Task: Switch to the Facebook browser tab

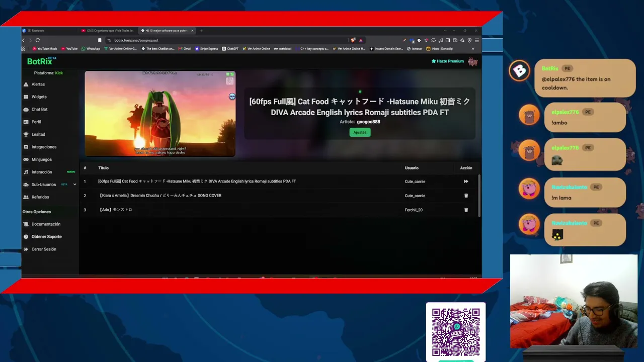Action: 49,31
